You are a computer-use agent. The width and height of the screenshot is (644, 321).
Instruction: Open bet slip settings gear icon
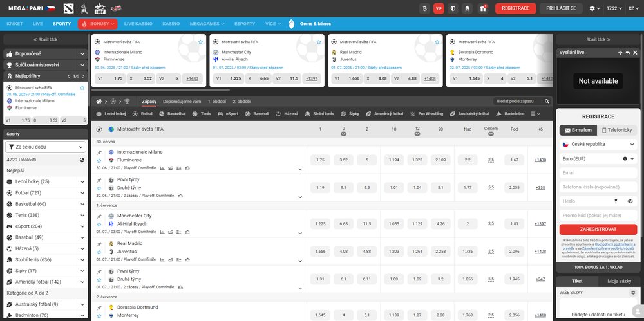point(634,293)
